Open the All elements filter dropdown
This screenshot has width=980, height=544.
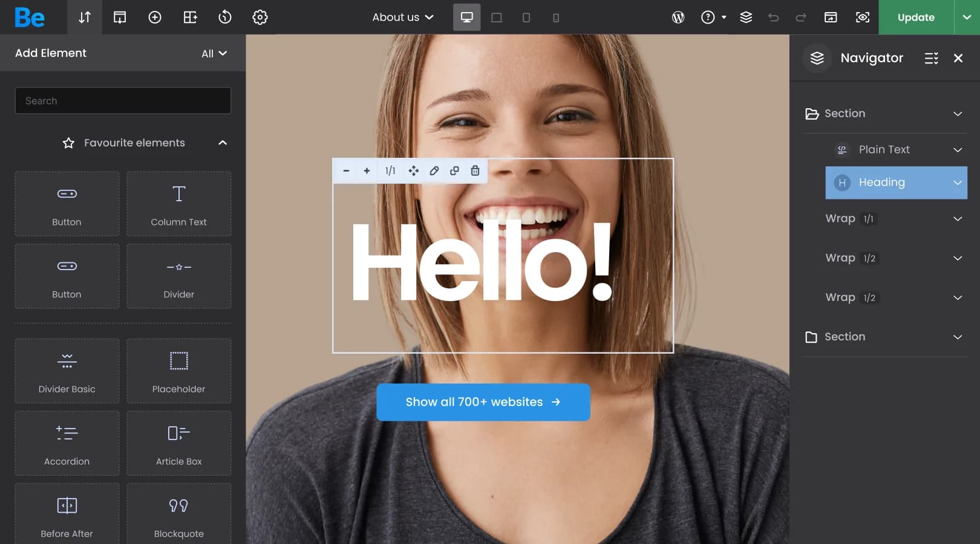pyautogui.click(x=214, y=53)
